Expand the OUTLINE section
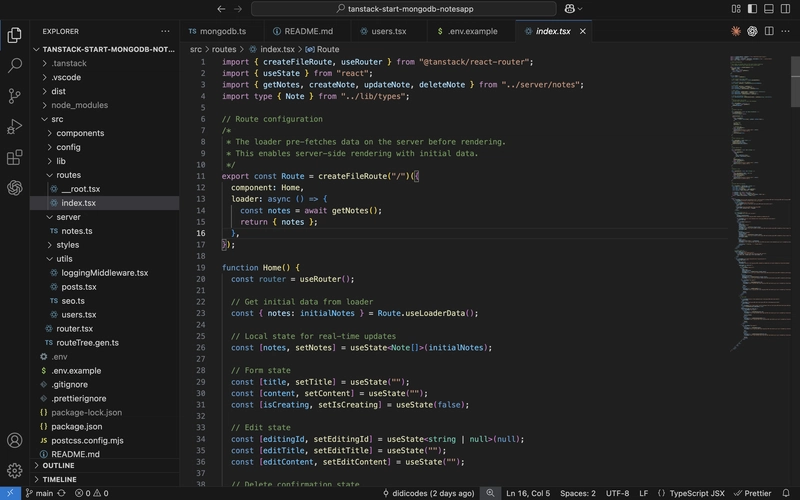Image resolution: width=800 pixels, height=500 pixels. [x=58, y=466]
